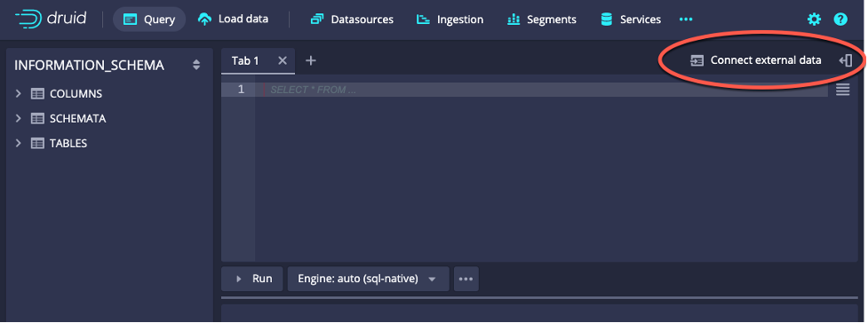
Task: Add a new query tab with plus icon
Action: 311,60
